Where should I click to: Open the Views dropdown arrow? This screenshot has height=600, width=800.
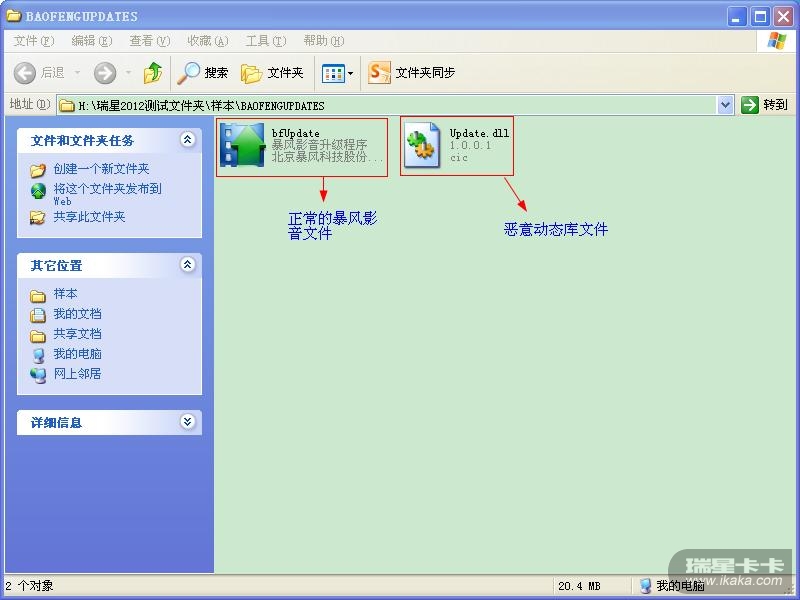point(351,73)
